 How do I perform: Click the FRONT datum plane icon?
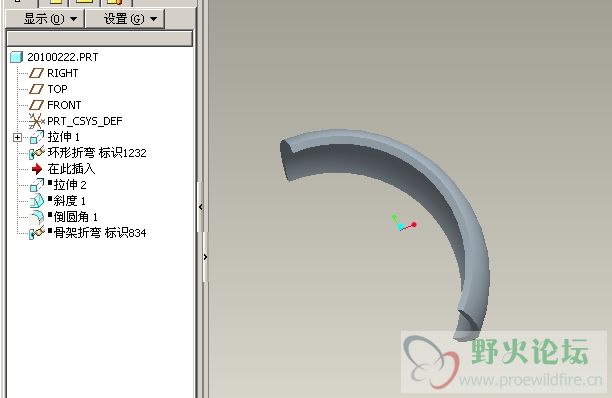coord(37,105)
